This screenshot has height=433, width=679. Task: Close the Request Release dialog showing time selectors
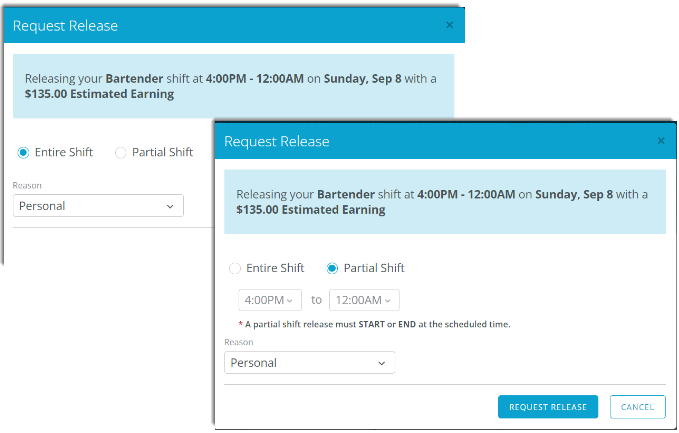coord(660,141)
